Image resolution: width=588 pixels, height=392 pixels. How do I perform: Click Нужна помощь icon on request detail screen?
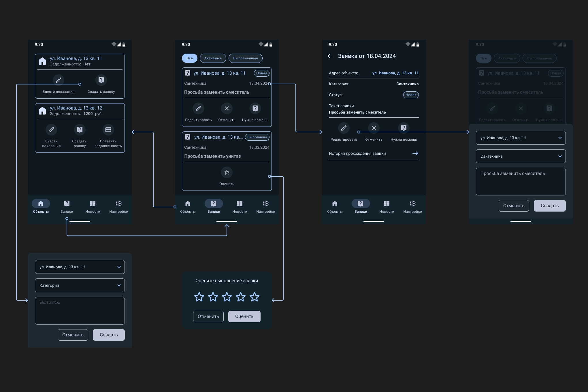pyautogui.click(x=404, y=128)
